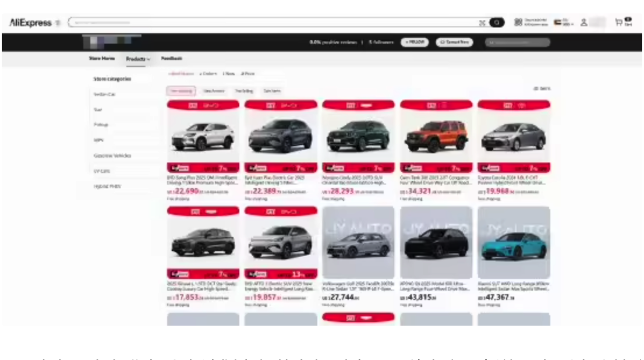
Task: Select the Gasoline Vehicles store category
Action: 112,156
